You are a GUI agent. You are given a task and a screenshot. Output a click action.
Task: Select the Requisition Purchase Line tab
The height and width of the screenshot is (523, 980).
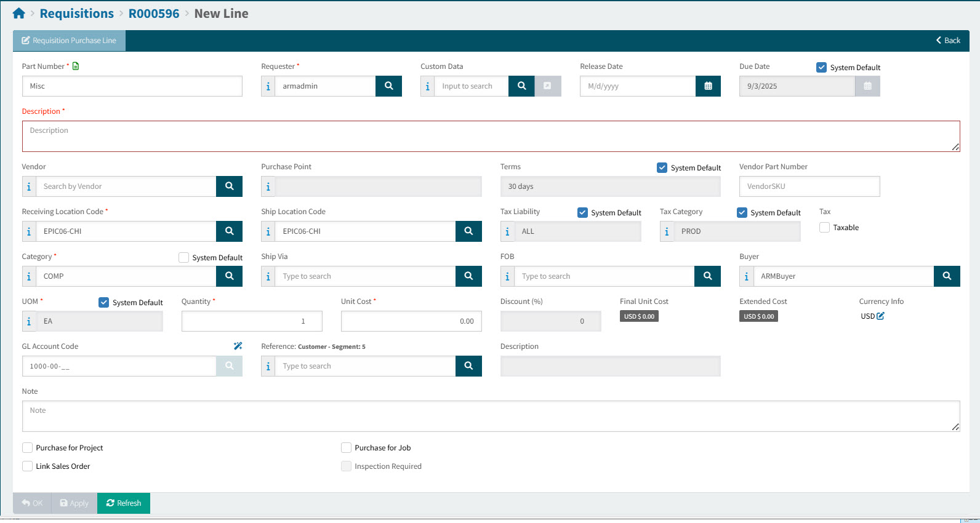coord(69,41)
